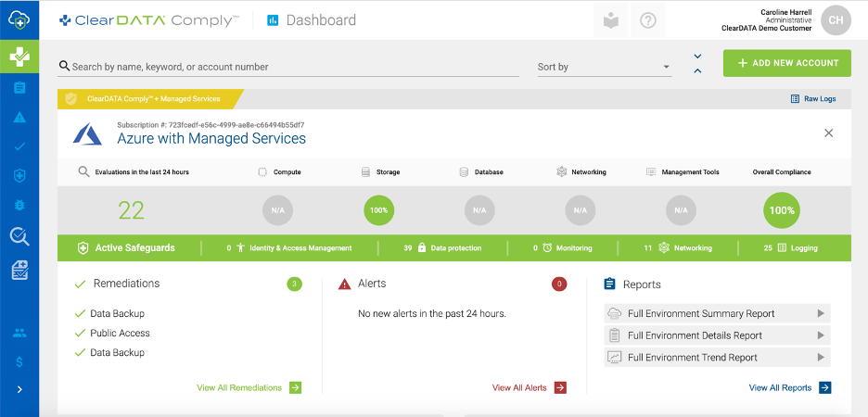868x417 pixels.
Task: Select Data protection safeguards
Action: tap(442, 248)
